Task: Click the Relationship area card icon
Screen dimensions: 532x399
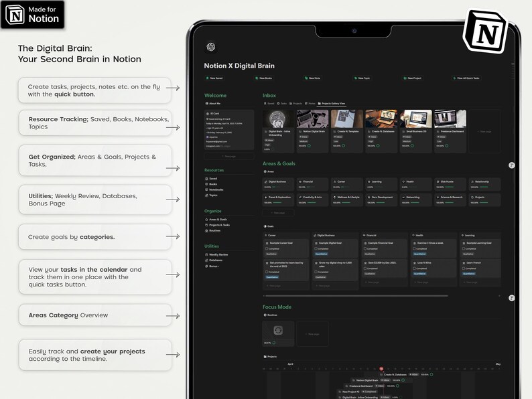Action: [x=472, y=181]
